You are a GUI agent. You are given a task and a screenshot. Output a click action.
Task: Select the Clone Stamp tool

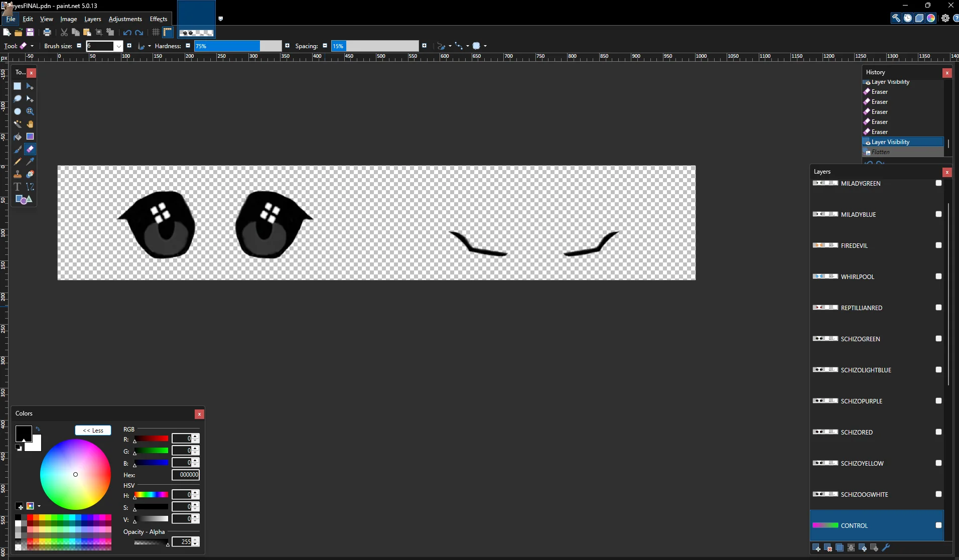click(18, 174)
